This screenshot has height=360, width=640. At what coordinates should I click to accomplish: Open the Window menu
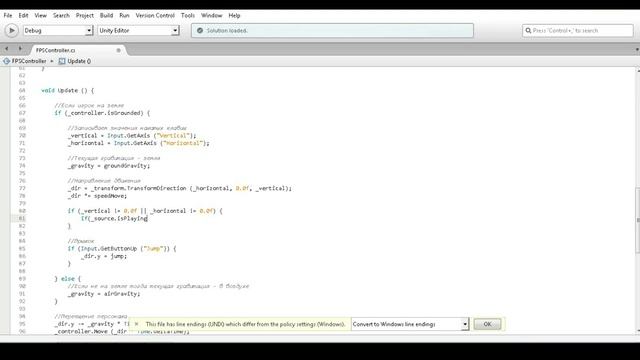211,16
